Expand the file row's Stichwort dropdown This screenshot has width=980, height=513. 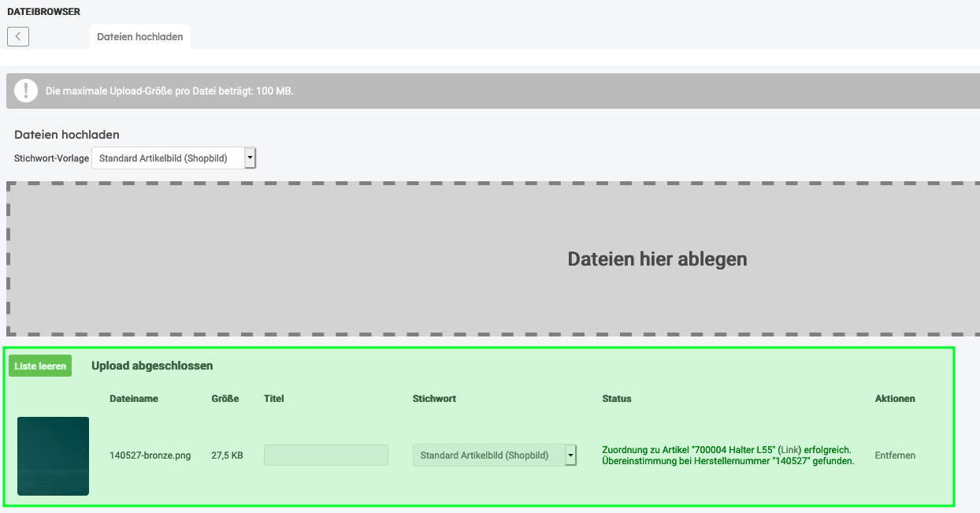click(488, 455)
